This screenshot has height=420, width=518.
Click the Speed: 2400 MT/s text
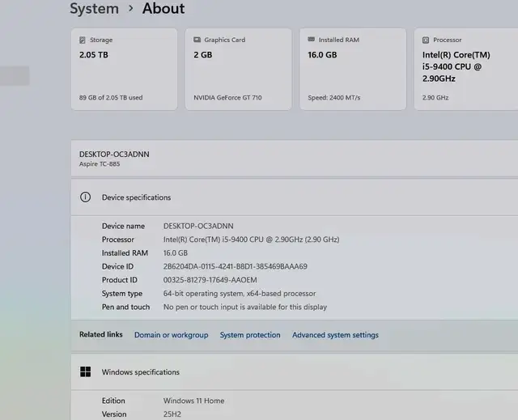point(334,97)
